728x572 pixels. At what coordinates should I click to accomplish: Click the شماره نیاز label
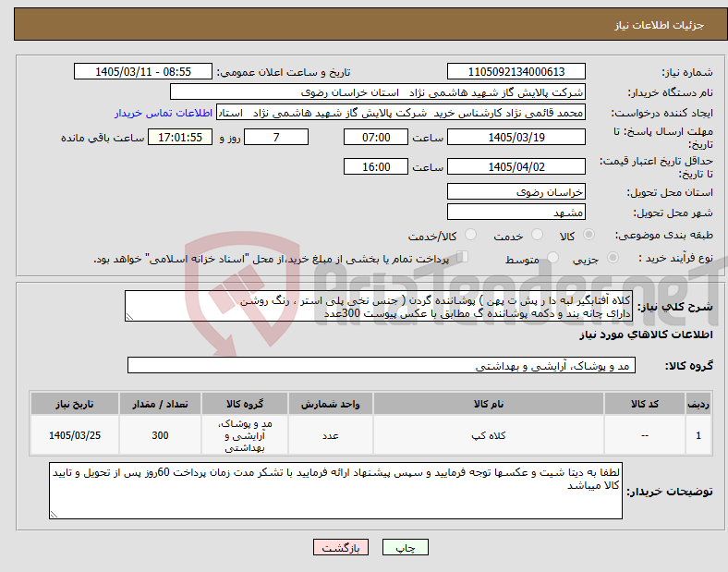[686, 72]
